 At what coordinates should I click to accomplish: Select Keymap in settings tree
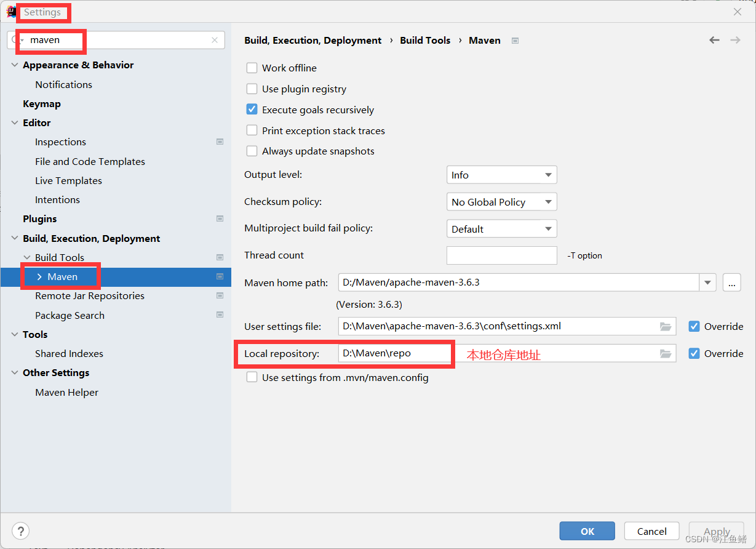42,103
